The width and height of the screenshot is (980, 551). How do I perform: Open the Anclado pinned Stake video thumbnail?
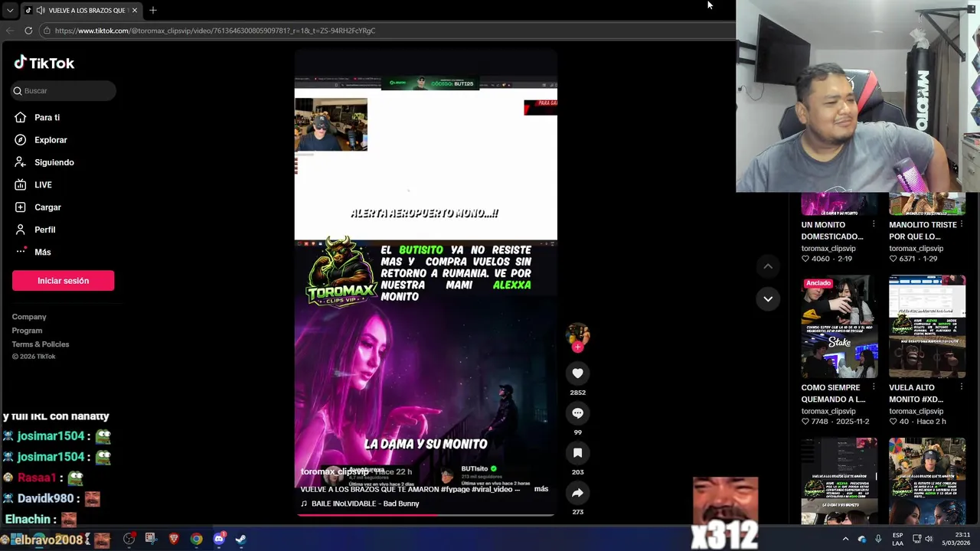coord(839,327)
